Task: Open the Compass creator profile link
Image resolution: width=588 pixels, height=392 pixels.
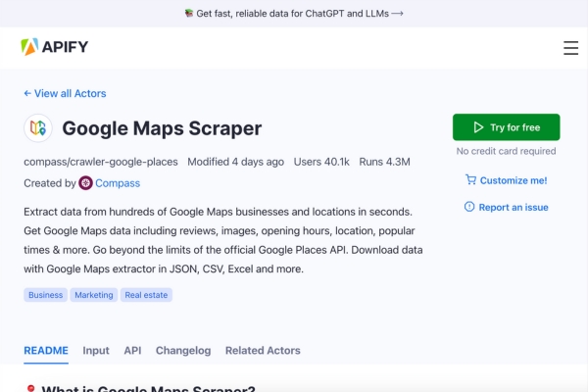Action: coord(118,183)
